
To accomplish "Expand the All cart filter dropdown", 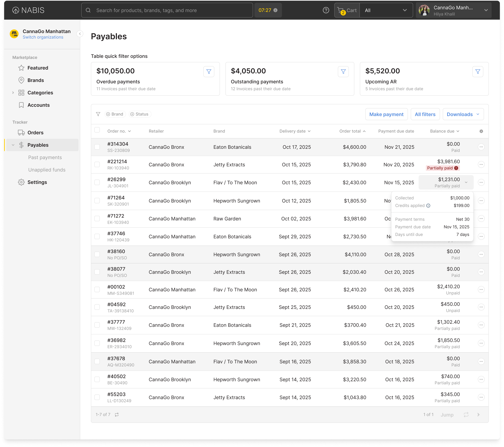I will click(386, 10).
